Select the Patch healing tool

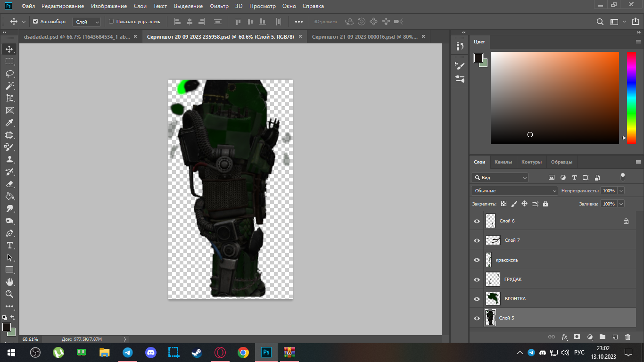(9, 135)
